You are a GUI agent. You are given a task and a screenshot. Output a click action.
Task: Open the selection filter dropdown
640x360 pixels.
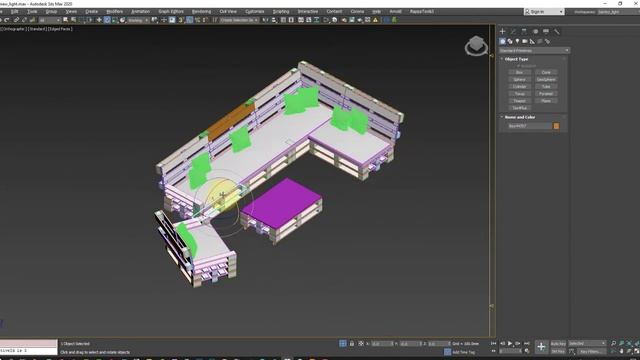tap(49, 20)
